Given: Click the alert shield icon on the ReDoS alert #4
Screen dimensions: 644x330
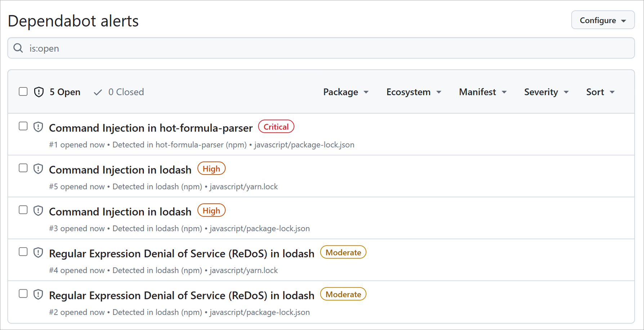Looking at the screenshot, I should click(x=38, y=252).
